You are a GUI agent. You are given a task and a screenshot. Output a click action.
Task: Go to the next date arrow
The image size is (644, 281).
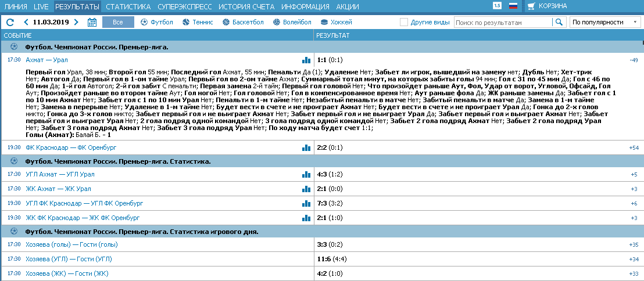[x=76, y=22]
